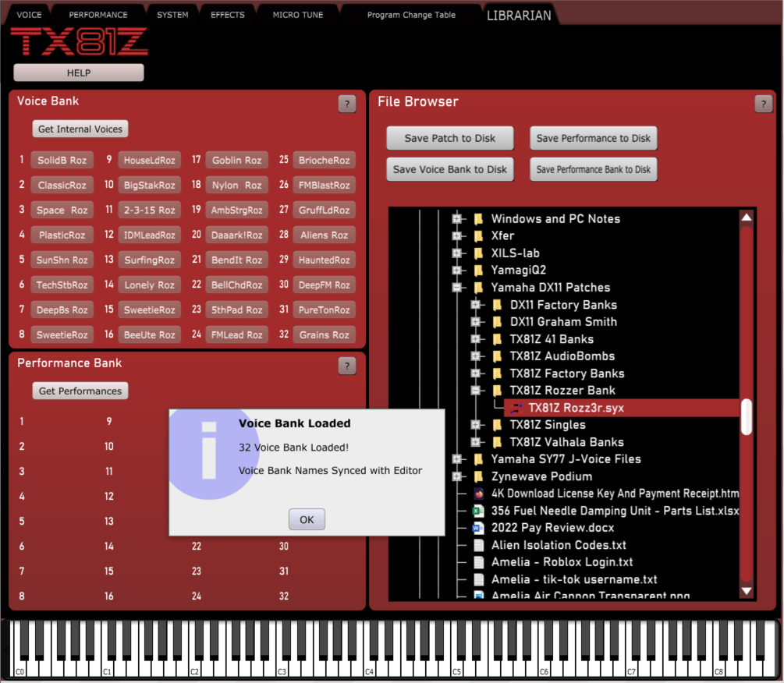Open the SYSTEM tab
Screen dimensions: 784x683
click(x=172, y=15)
